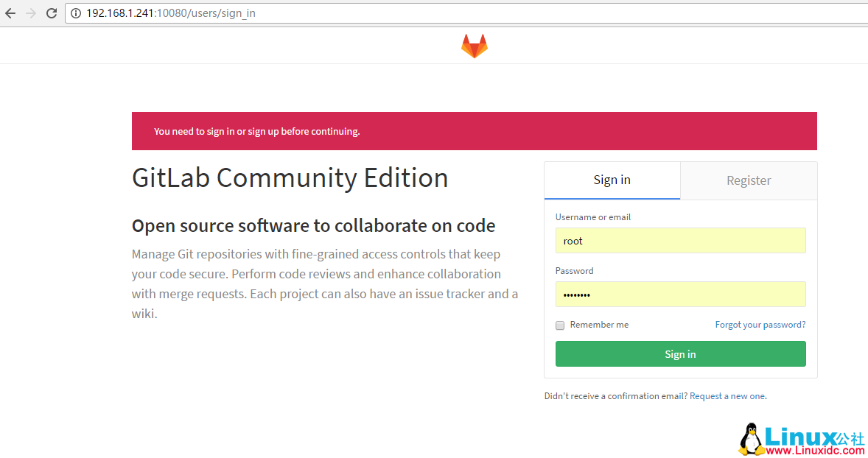Image resolution: width=868 pixels, height=458 pixels.
Task: Click the browser back arrow
Action: tap(10, 13)
